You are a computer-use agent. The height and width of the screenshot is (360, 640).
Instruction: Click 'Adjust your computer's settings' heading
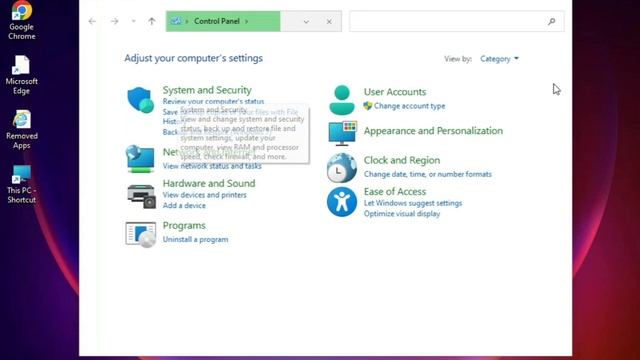click(193, 58)
